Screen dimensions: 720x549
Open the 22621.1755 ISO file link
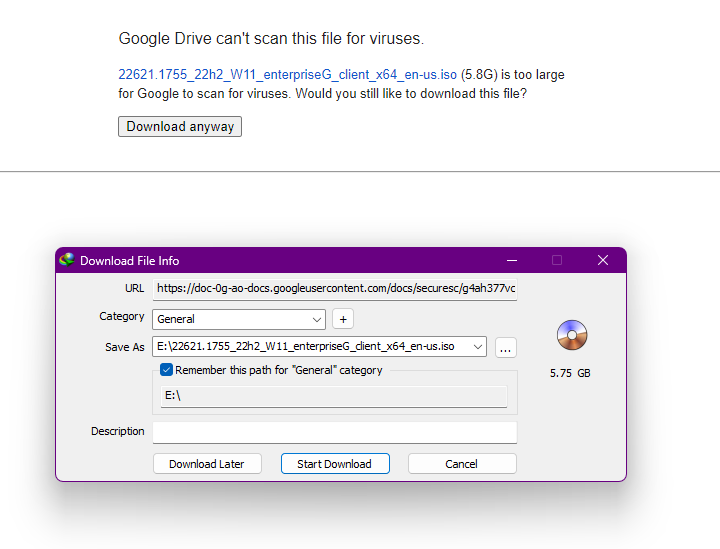[287, 74]
